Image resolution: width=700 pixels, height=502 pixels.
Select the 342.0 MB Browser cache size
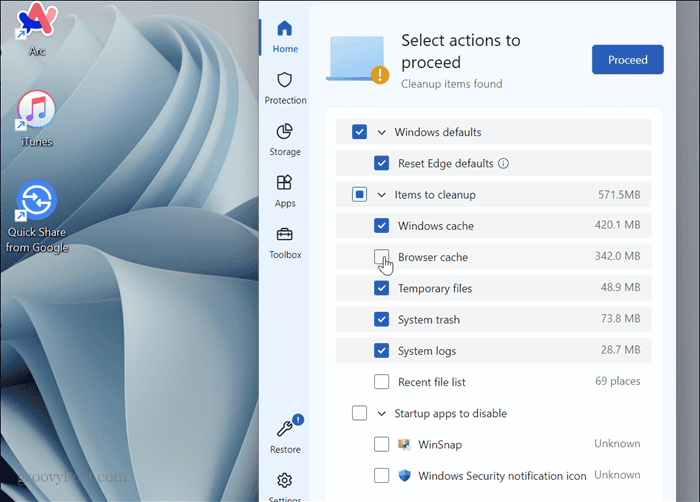point(617,256)
